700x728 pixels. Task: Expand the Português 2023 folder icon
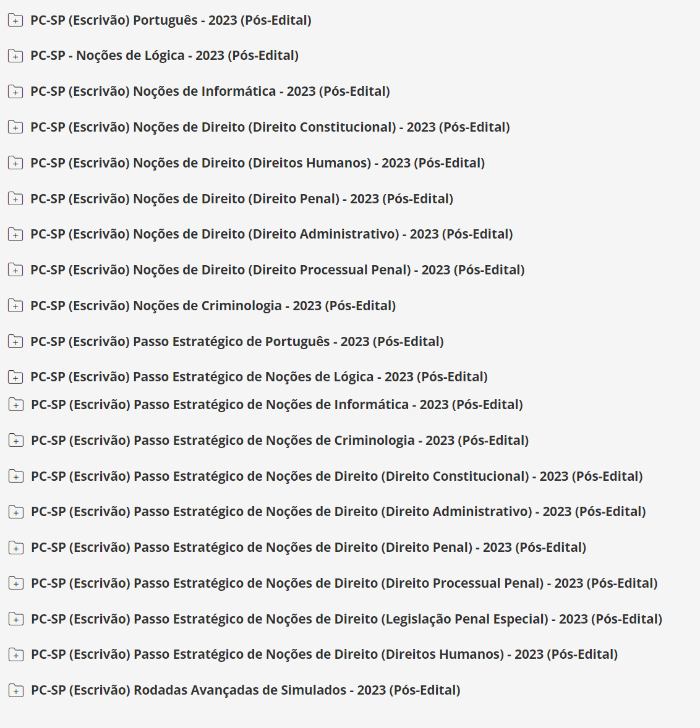tap(15, 20)
